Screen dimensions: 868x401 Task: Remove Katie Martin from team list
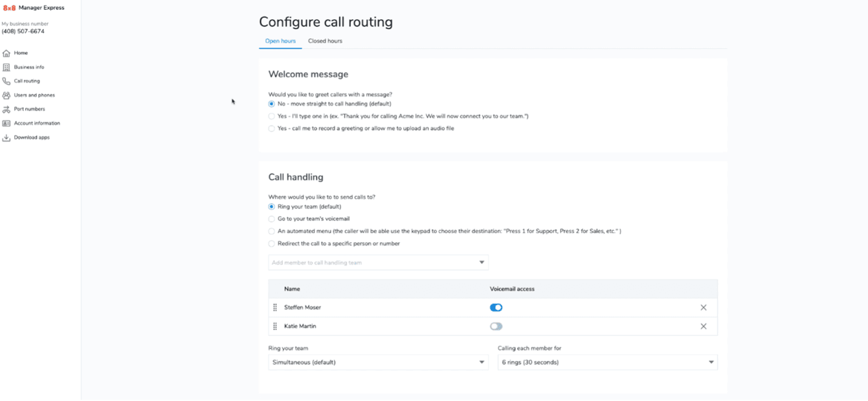[x=704, y=326]
